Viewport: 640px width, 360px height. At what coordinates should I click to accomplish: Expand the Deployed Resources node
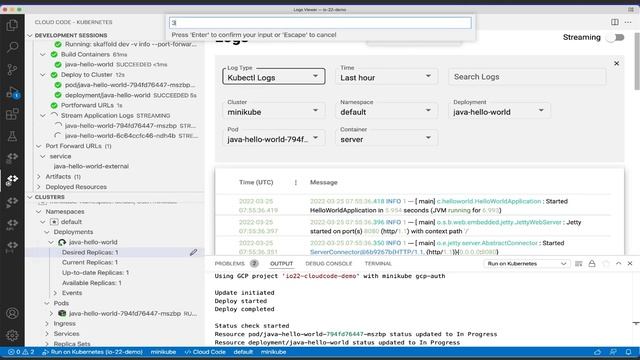click(39, 187)
